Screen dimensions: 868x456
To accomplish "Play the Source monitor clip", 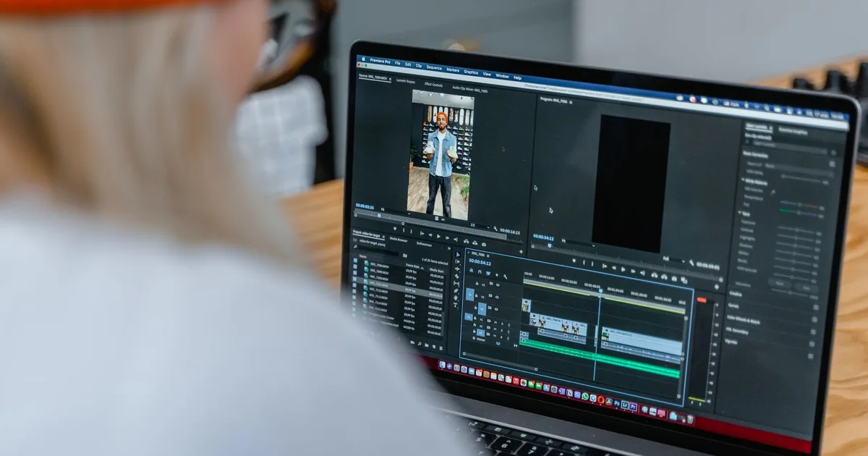I will coord(438,237).
